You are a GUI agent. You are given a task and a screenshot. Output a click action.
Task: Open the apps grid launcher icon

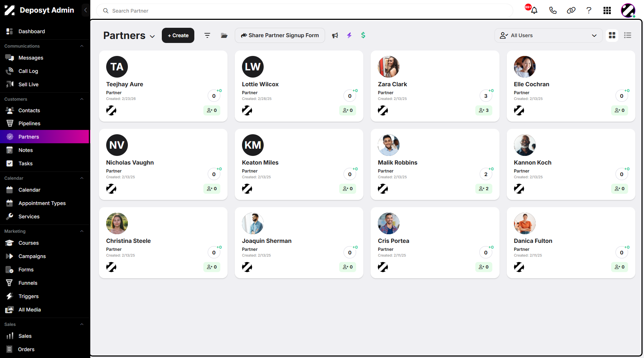tap(607, 10)
